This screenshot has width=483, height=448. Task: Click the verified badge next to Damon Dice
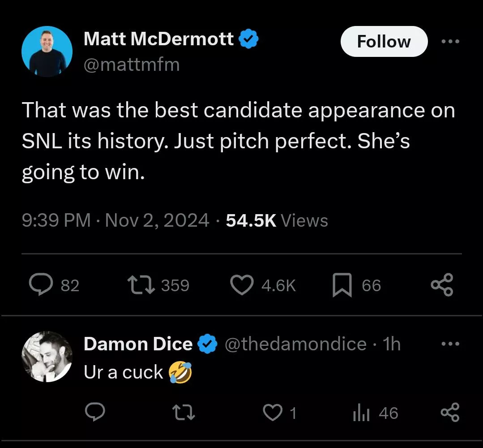206,344
